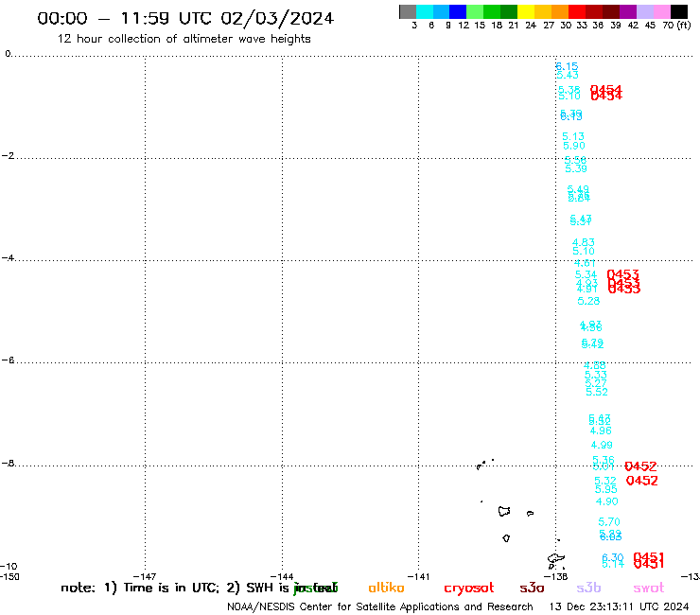Click the wave height value 5.43
This screenshot has width=700, height=615.
click(568, 75)
